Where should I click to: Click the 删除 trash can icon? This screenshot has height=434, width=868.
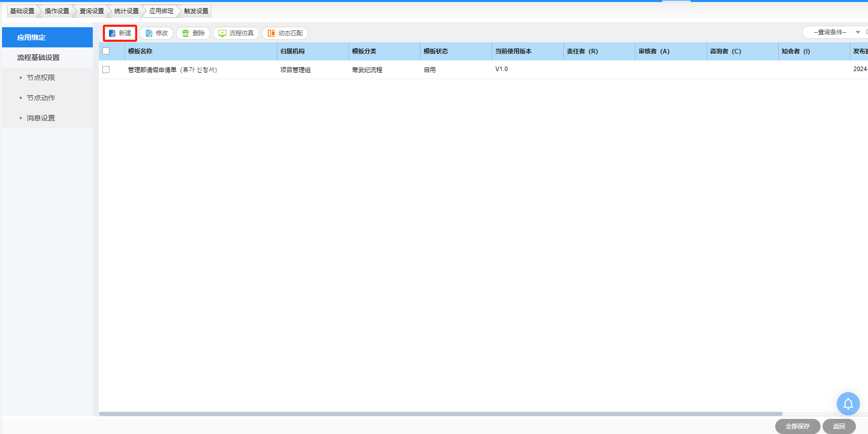click(186, 33)
